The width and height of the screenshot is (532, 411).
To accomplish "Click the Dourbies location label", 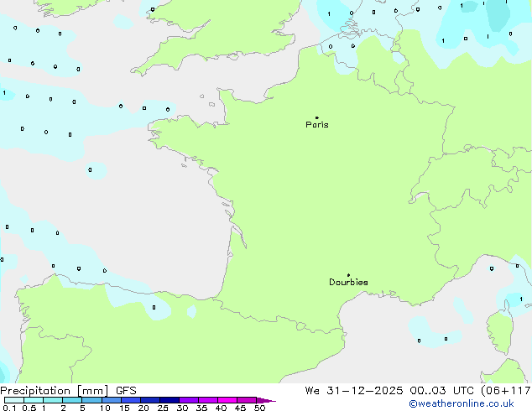I will click(x=348, y=282).
